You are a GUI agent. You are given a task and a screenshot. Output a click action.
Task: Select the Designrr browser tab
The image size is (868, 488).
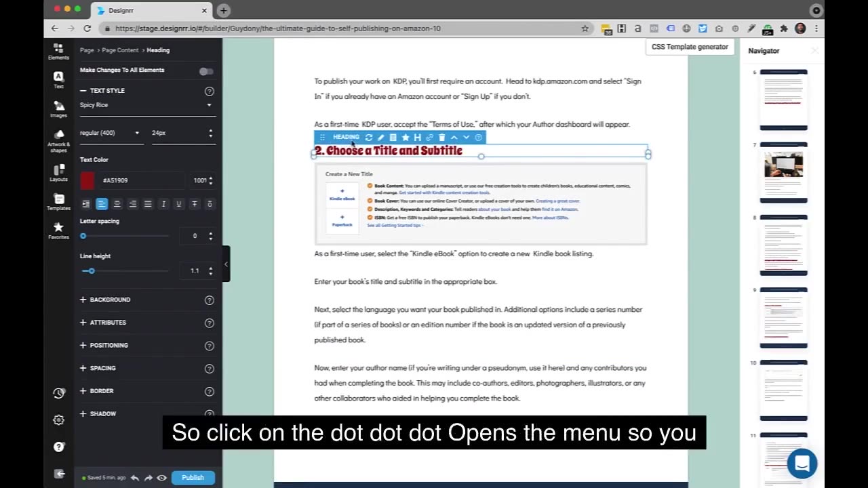(x=153, y=10)
